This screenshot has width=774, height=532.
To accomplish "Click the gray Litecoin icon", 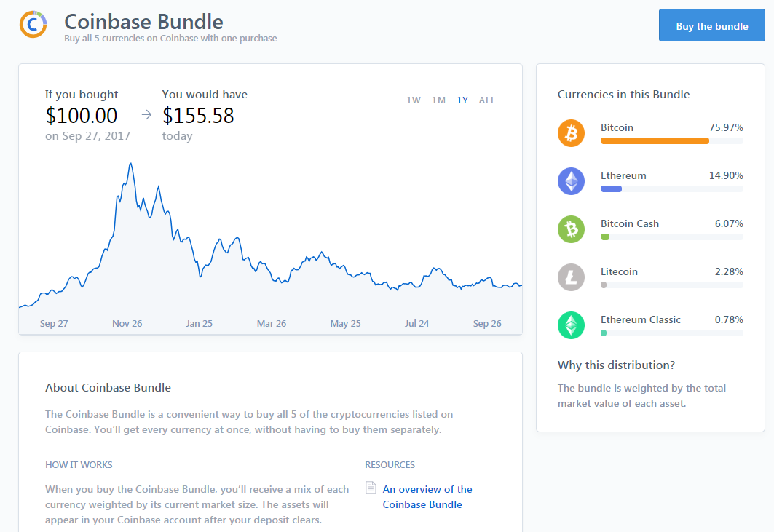I will pyautogui.click(x=571, y=277).
